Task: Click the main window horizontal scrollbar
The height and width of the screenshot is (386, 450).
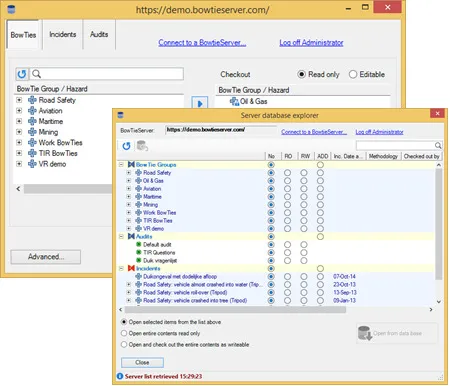Action: (x=68, y=189)
